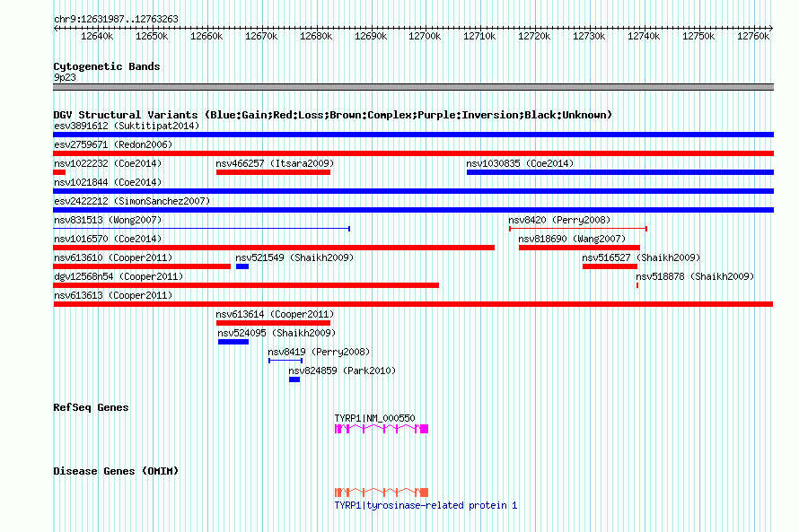This screenshot has width=799, height=532.
Task: Click the nsv613613 long red bar
Action: [x=413, y=304]
